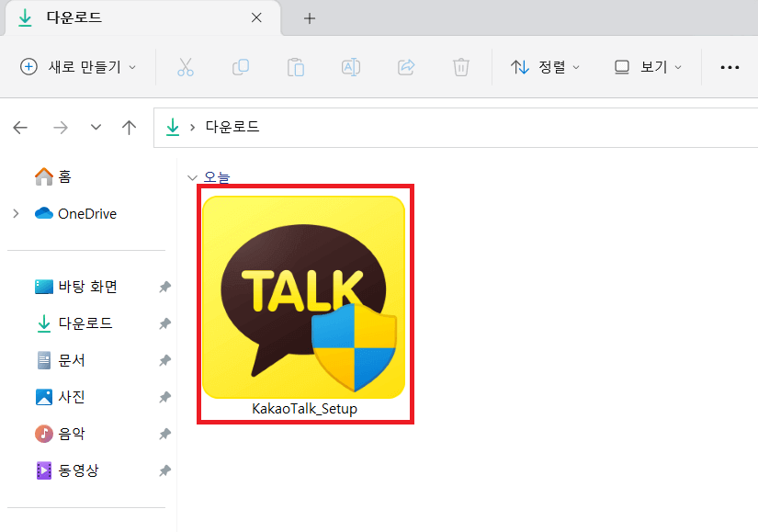Expand the OneDrive tree node
This screenshot has height=532, width=758.
pos(16,214)
